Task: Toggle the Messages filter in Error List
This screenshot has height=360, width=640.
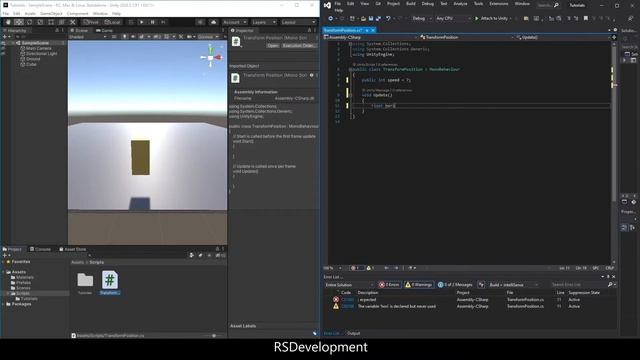Action: pos(455,284)
